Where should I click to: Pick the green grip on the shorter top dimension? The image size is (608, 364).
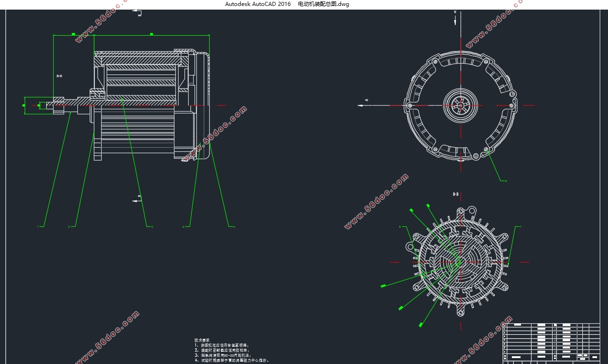click(73, 34)
